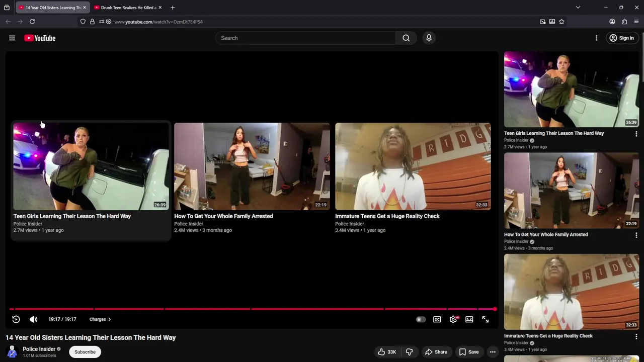
Task: Open a new browser tab
Action: 173,8
